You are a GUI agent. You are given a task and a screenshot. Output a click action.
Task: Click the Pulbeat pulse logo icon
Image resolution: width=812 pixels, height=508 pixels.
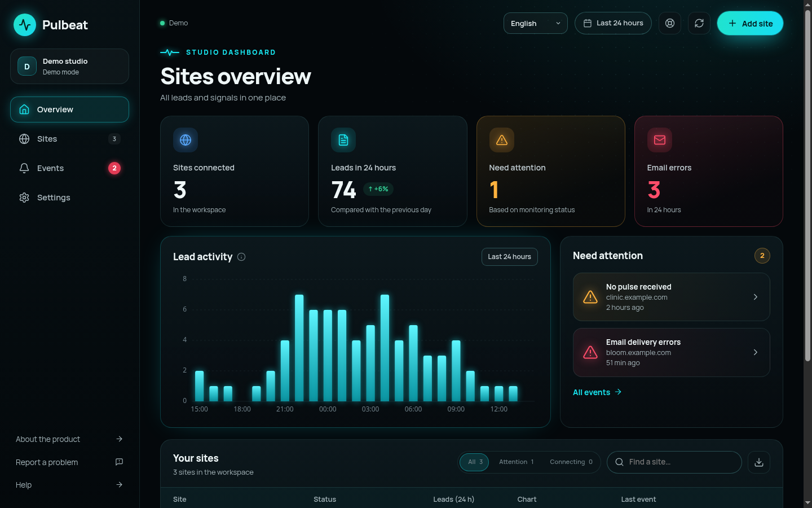point(25,25)
